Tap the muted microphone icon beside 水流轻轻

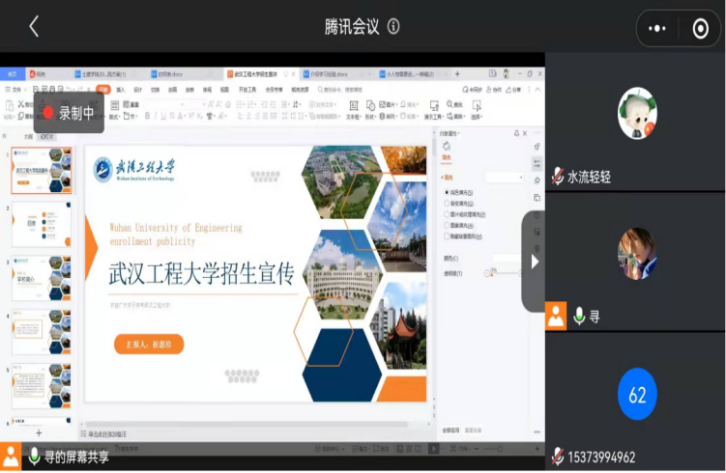[x=557, y=177]
